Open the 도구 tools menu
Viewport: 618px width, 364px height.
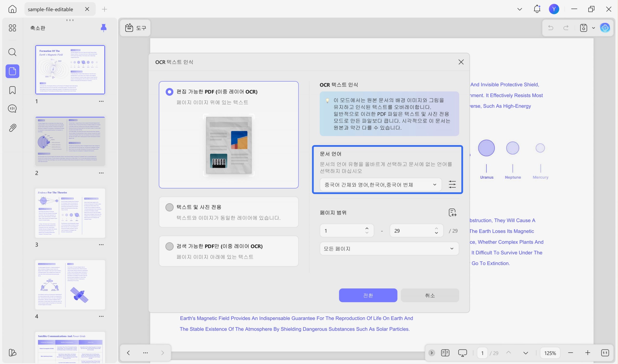pos(135,28)
